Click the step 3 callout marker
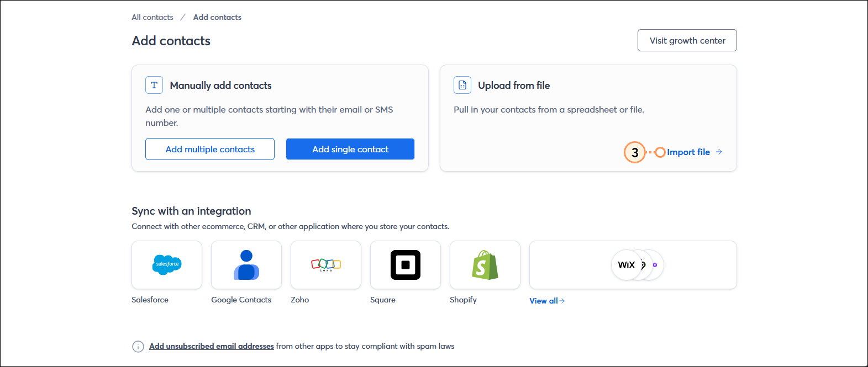The width and height of the screenshot is (868, 367). [635, 152]
